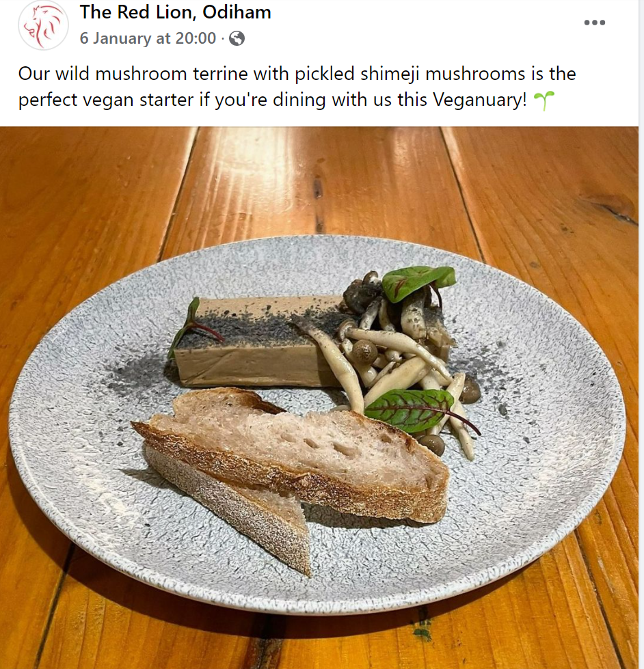
Task: Open the post timestamp 6 January at 20:00
Action: (148, 38)
